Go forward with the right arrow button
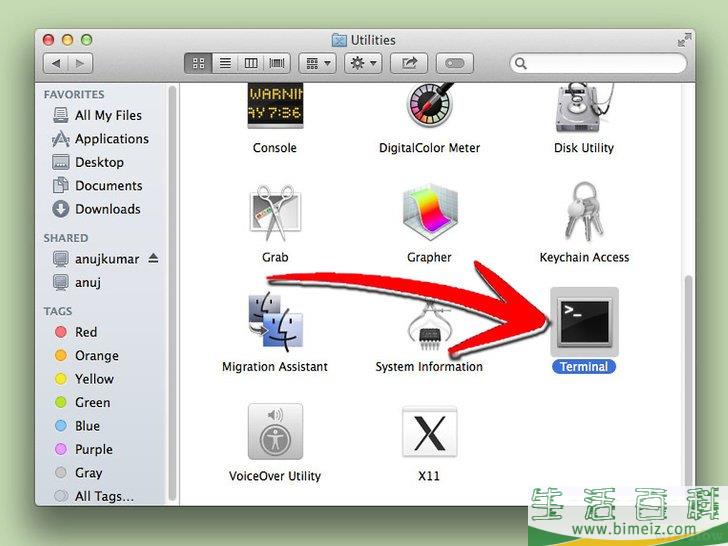This screenshot has width=728, height=546. coord(80,63)
